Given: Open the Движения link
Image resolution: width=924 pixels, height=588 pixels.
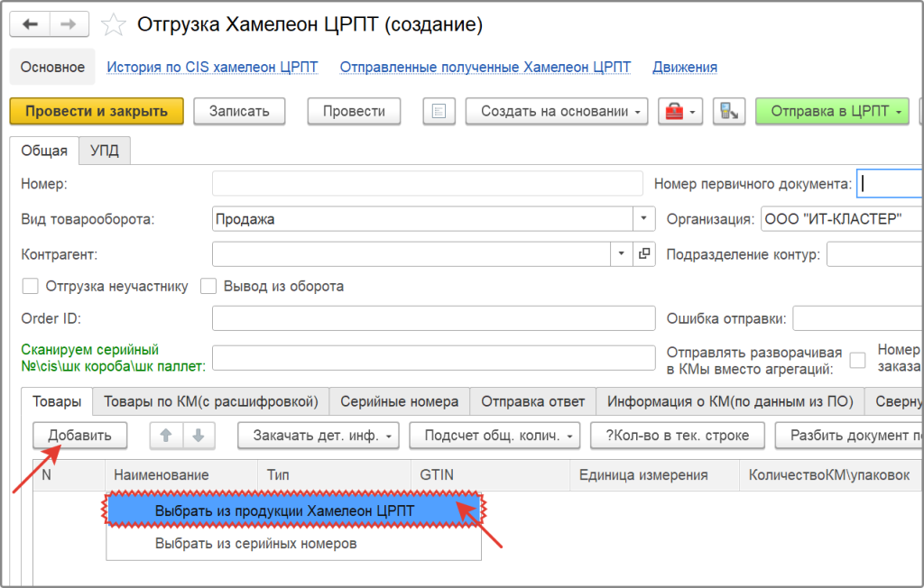Looking at the screenshot, I should [685, 67].
